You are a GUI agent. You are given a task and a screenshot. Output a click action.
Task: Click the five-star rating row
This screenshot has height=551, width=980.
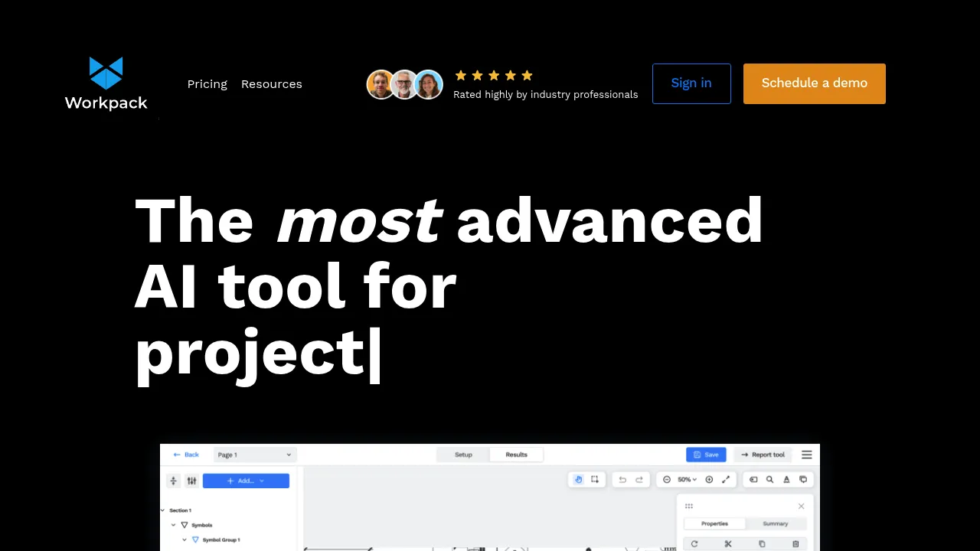[x=494, y=75]
